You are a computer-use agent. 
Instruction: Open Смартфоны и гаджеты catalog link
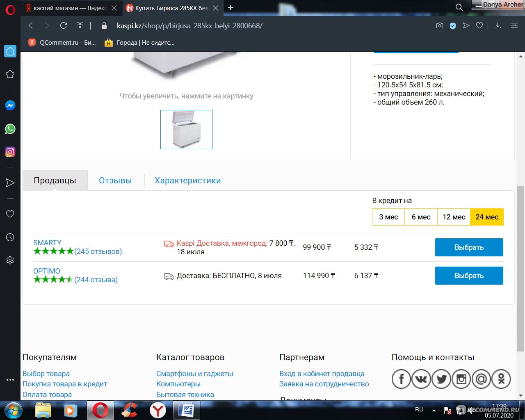pyautogui.click(x=194, y=374)
